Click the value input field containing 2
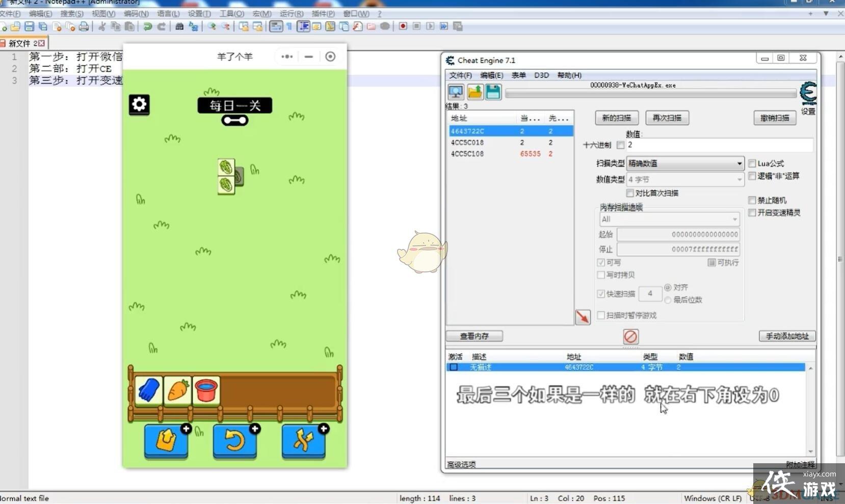This screenshot has width=845, height=504. (719, 145)
